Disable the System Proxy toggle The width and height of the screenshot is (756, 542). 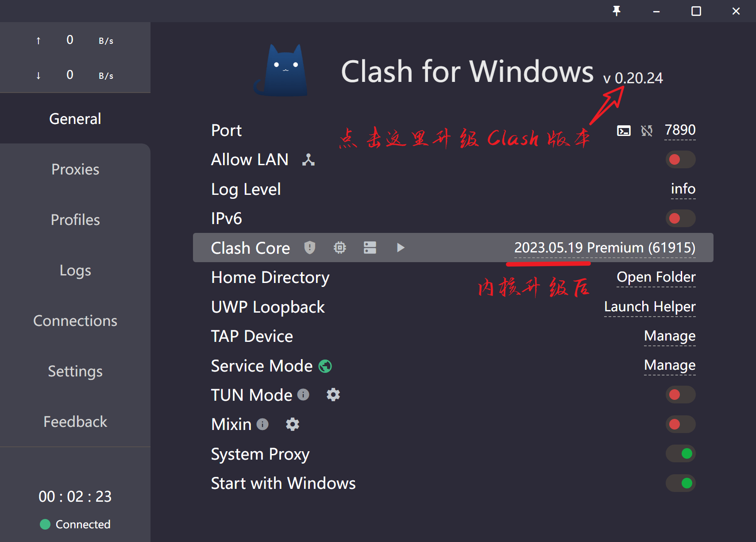pyautogui.click(x=680, y=453)
